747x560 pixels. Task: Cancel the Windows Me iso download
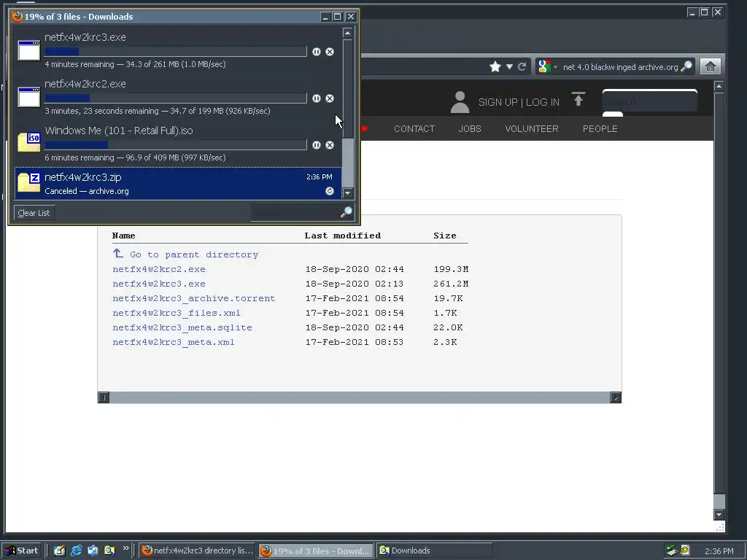330,145
